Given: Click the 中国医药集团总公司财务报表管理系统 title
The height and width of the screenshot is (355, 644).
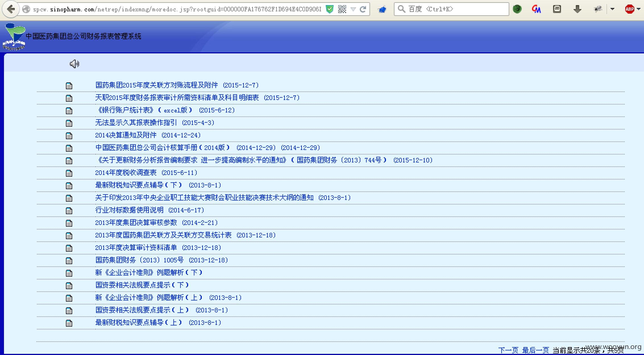Looking at the screenshot, I should point(84,36).
